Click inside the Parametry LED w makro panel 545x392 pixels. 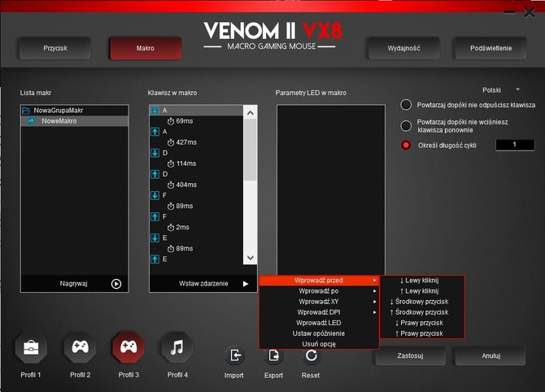click(x=331, y=189)
